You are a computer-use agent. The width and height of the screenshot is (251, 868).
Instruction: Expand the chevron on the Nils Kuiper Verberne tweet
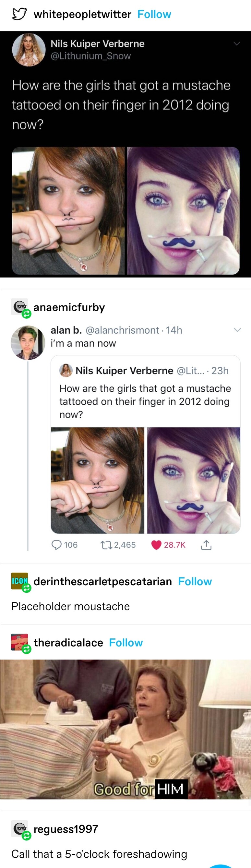(237, 44)
